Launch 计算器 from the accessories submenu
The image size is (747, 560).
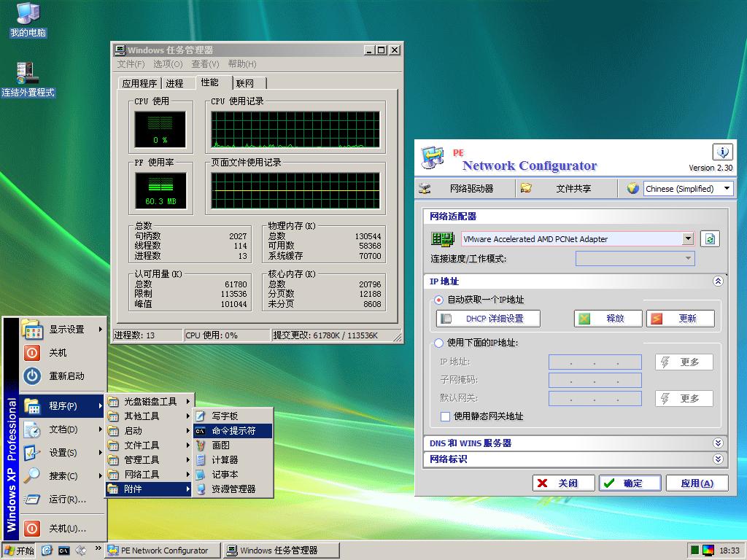pyautogui.click(x=233, y=460)
